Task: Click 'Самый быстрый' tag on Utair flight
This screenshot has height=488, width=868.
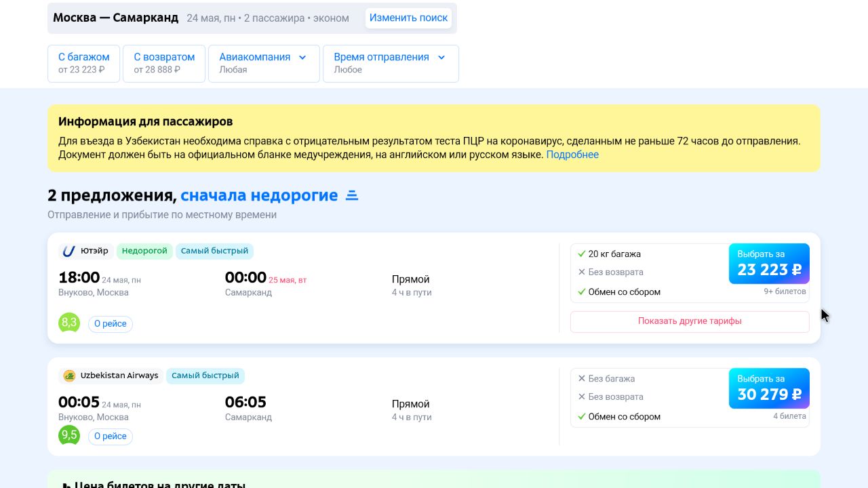Action: click(214, 251)
